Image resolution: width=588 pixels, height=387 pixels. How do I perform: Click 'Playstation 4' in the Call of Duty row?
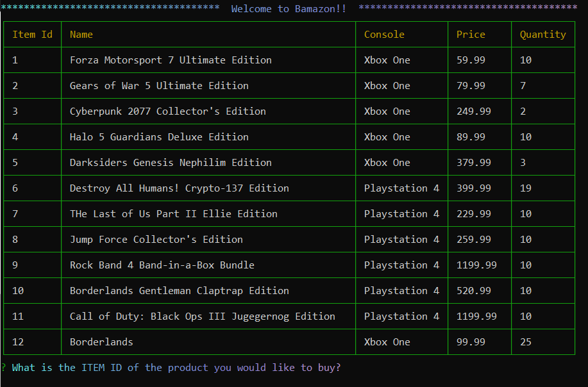(401, 317)
